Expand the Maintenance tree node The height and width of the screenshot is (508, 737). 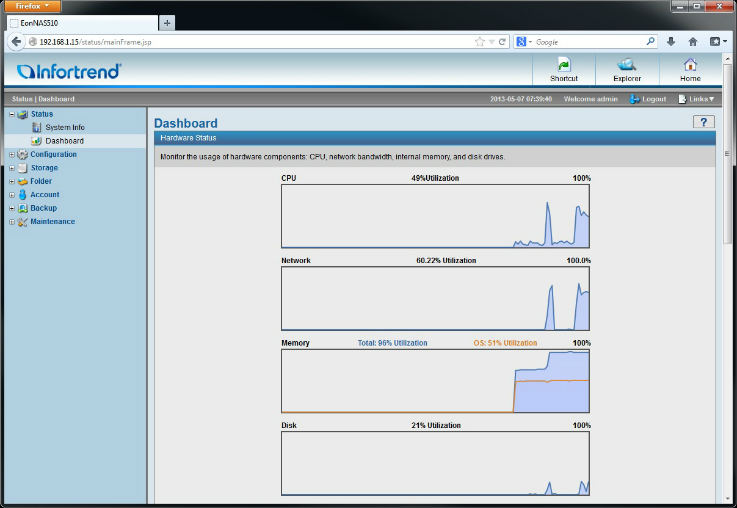click(x=12, y=222)
